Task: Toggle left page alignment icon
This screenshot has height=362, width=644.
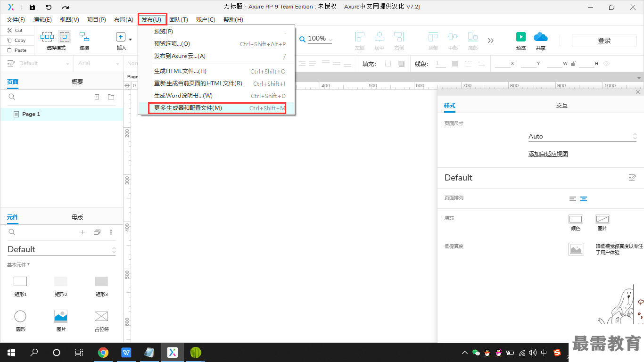Action: click(x=573, y=199)
